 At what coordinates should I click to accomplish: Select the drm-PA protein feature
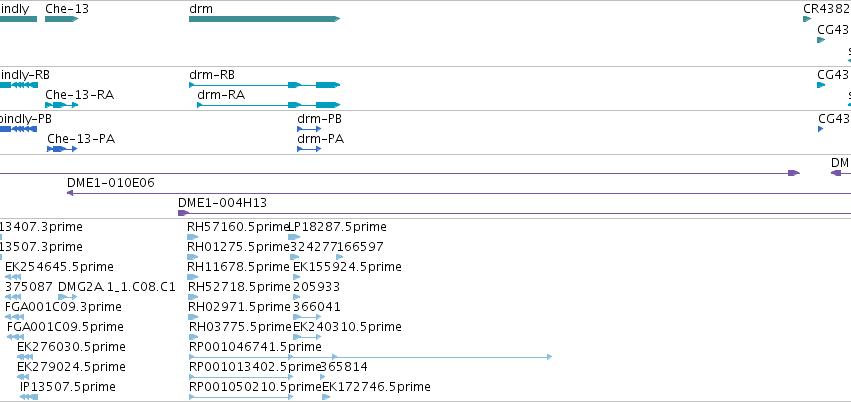coord(309,149)
